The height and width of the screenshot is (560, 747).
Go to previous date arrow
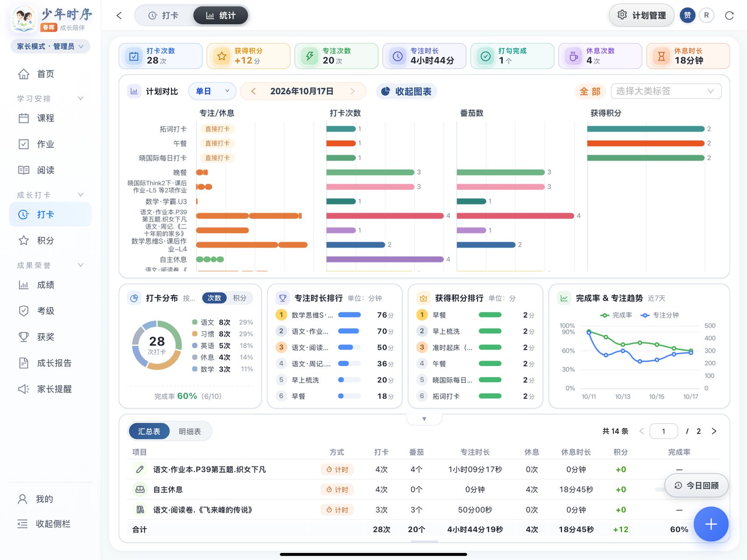[254, 91]
